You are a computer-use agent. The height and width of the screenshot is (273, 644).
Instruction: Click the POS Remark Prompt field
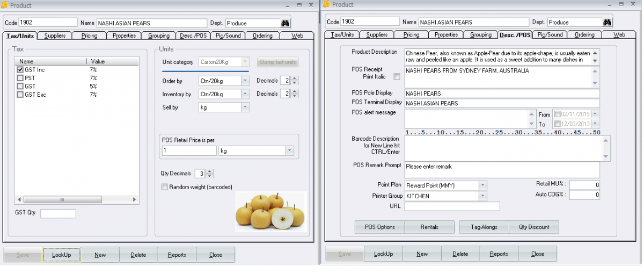click(x=502, y=170)
